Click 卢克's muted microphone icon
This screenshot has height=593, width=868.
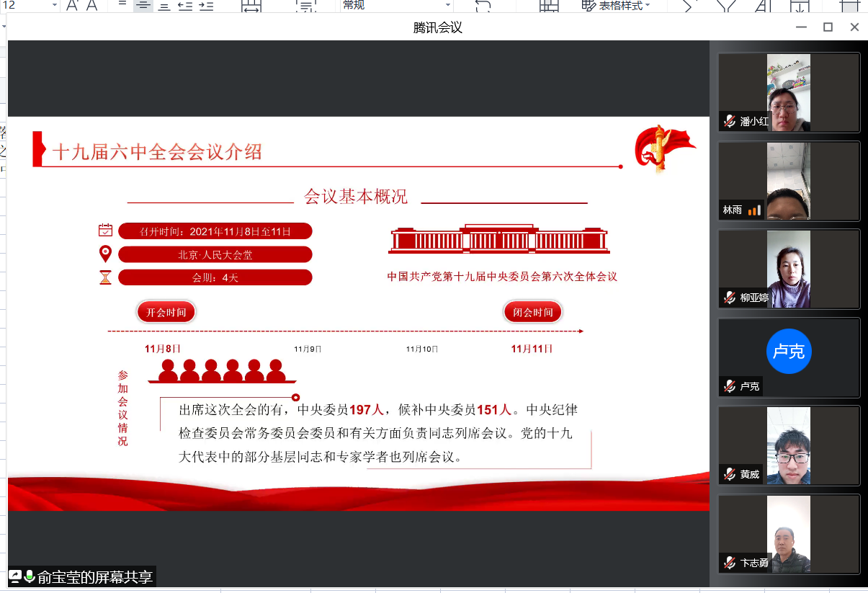pyautogui.click(x=730, y=386)
